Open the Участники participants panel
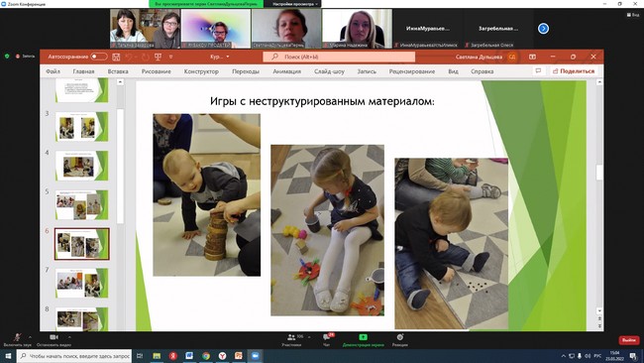The width and height of the screenshot is (644, 363). click(291, 337)
